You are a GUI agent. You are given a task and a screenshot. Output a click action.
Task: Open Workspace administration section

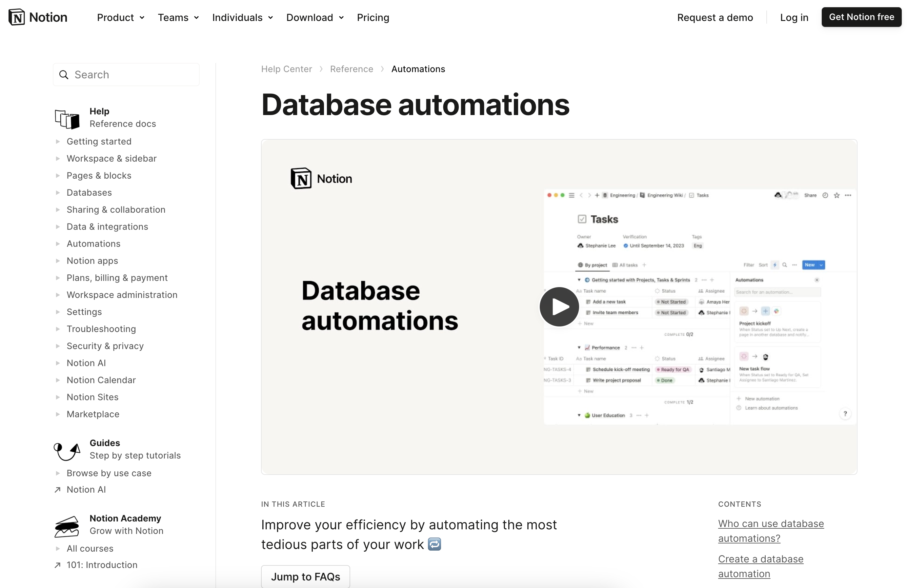point(122,295)
